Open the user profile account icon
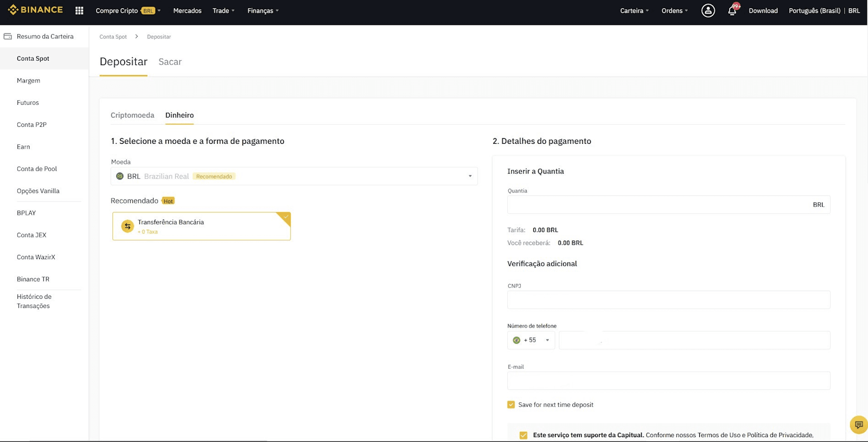This screenshot has height=442, width=868. (708, 10)
